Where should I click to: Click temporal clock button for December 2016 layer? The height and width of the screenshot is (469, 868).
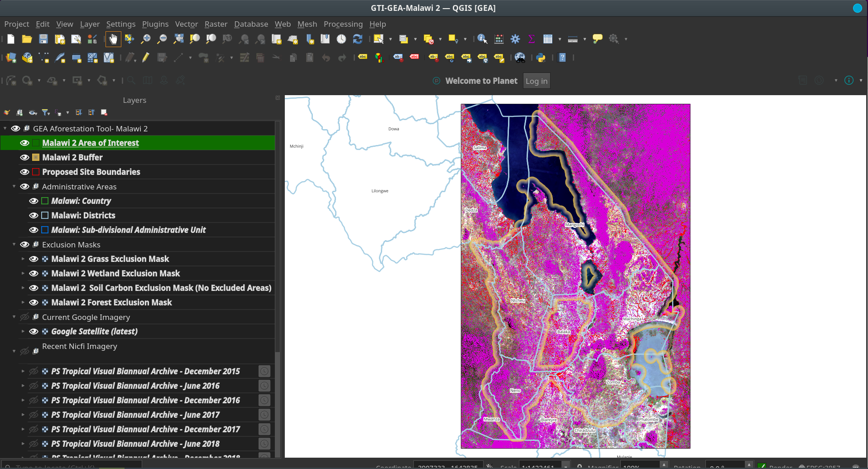264,400
